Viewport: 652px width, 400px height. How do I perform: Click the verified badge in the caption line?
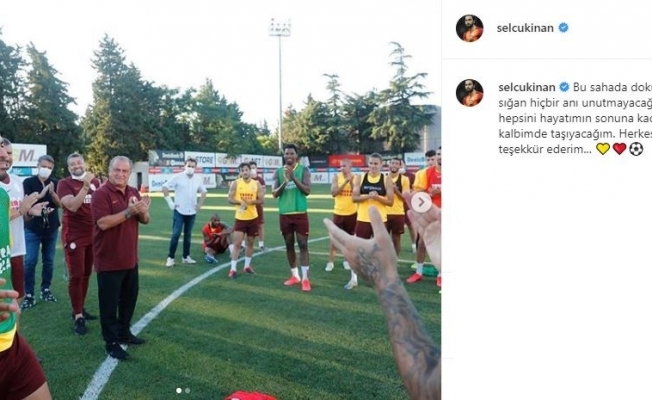point(564,87)
